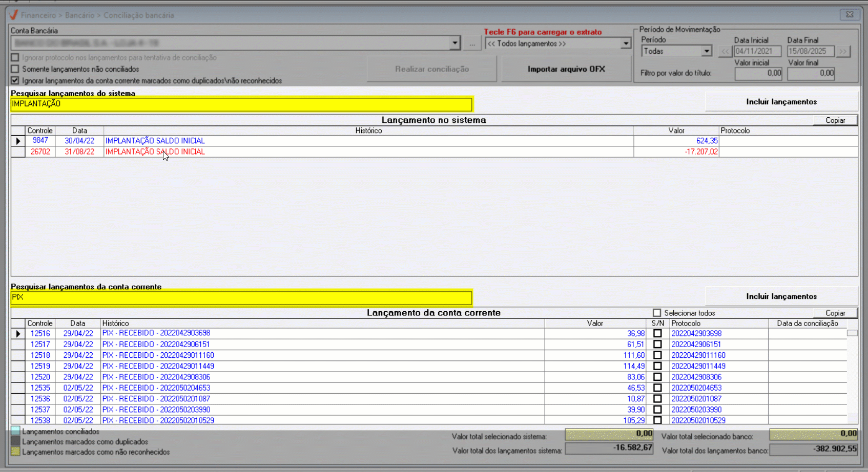This screenshot has width=868, height=472.
Task: Enable 'Somente lançamentos não conciliados' checkbox
Action: [15, 69]
